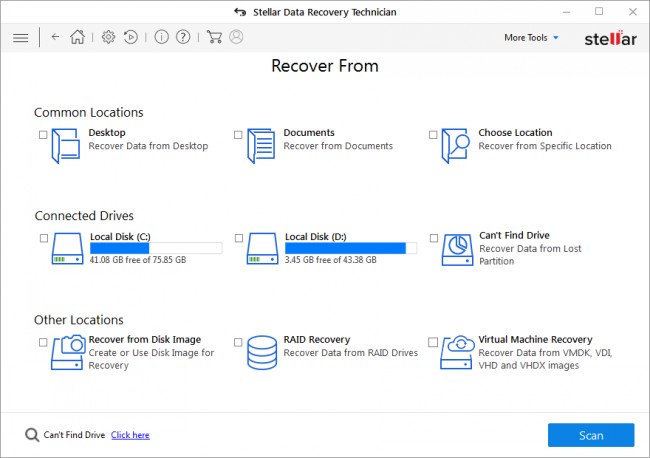The height and width of the screenshot is (458, 650).
Task: Select the Local Disk (C:) checkbox
Action: pos(44,238)
